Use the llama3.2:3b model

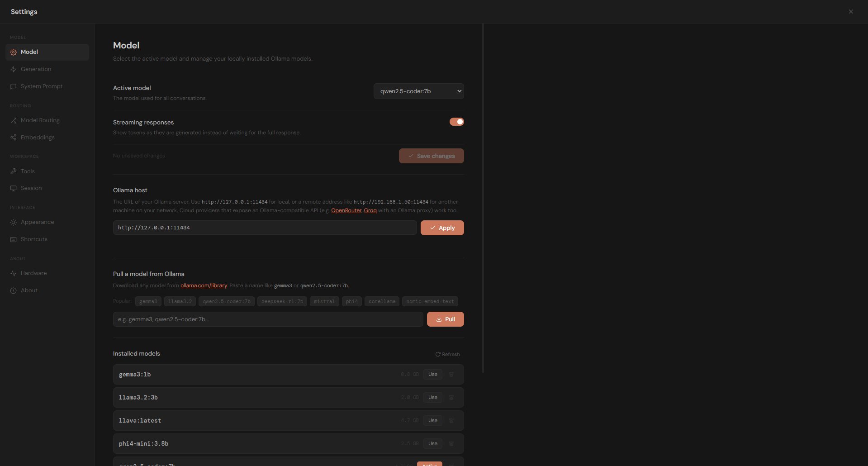[x=433, y=398]
